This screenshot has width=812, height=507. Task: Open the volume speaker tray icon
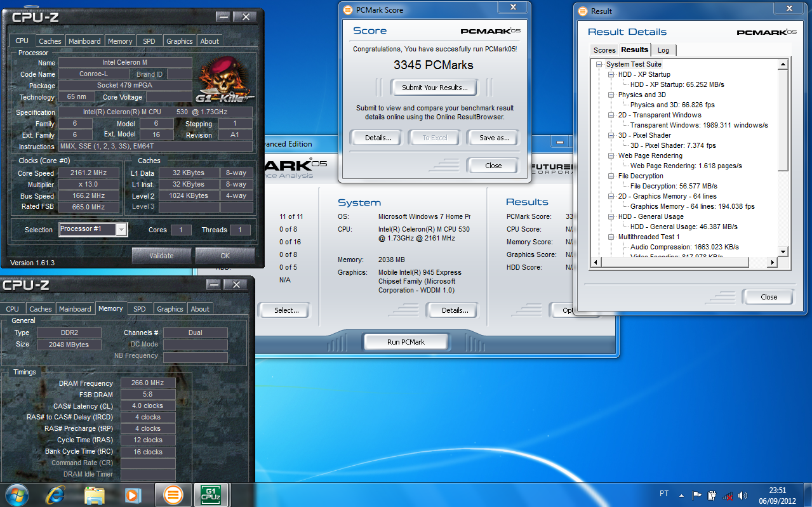pos(743,495)
